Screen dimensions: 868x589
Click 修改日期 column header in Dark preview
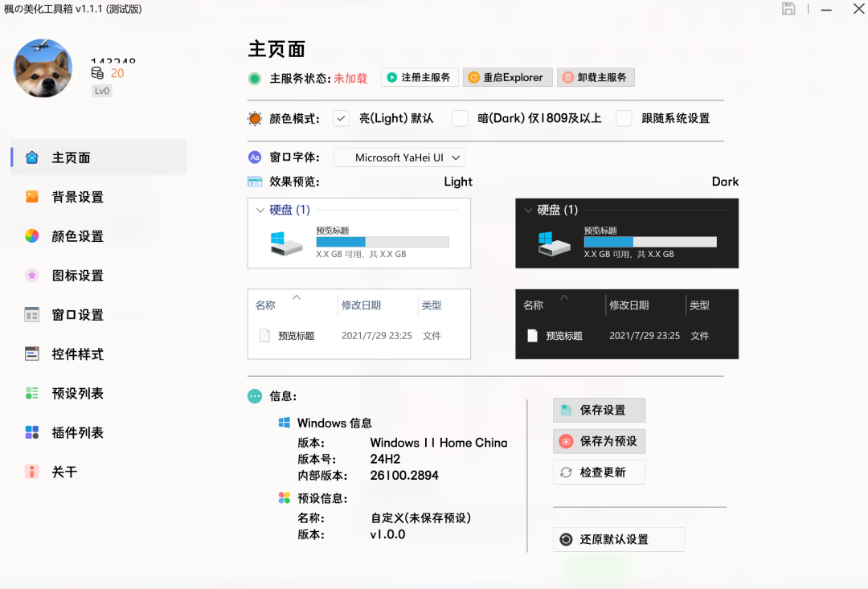628,305
